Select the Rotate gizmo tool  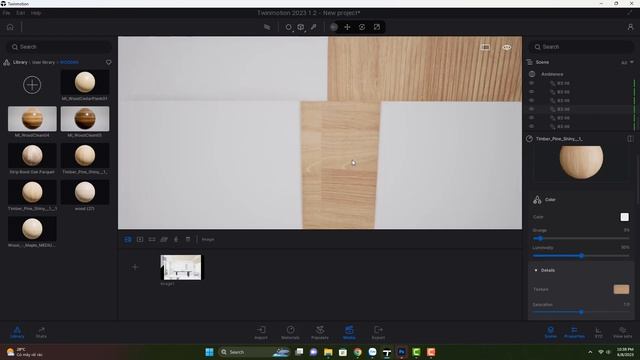pyautogui.click(x=362, y=27)
